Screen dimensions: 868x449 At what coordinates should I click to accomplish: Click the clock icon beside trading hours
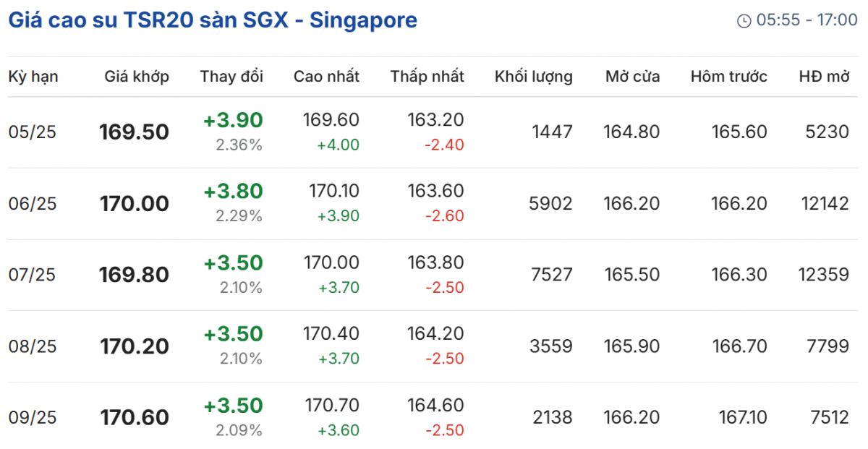coord(744,21)
